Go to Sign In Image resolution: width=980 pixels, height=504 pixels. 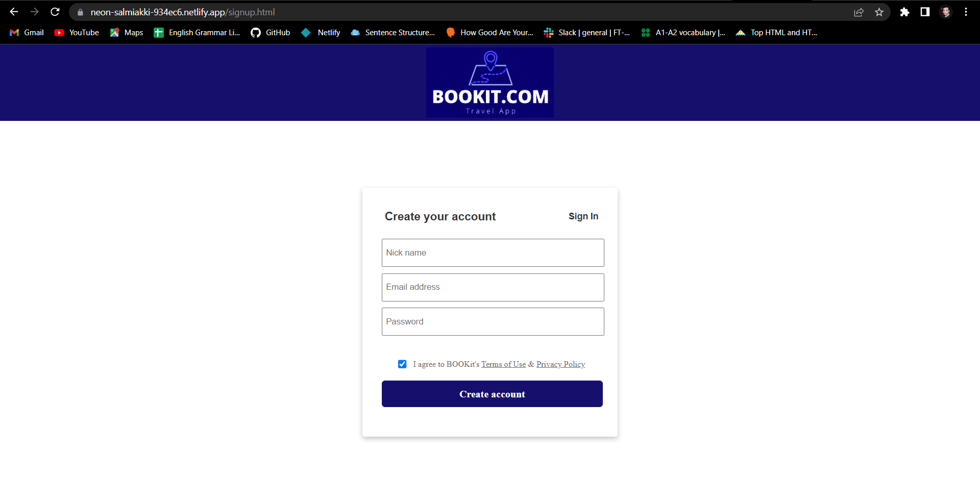click(583, 216)
